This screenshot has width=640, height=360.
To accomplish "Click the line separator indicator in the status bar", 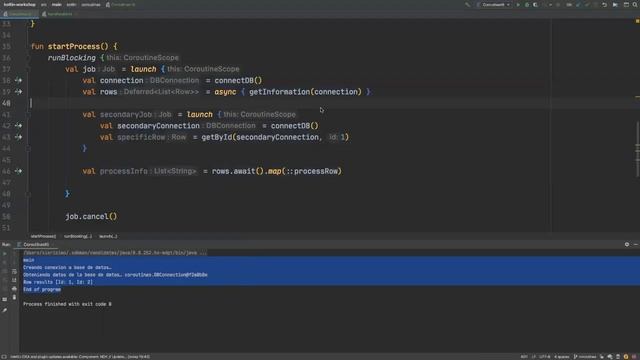I will (x=533, y=357).
